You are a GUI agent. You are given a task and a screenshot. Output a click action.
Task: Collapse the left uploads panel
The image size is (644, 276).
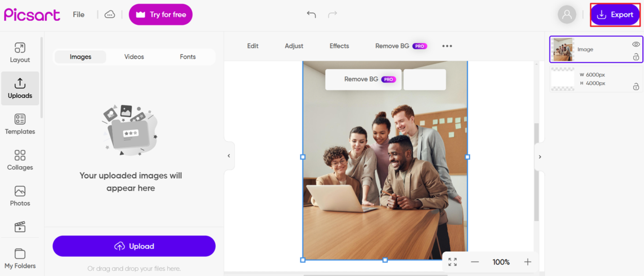[229, 156]
